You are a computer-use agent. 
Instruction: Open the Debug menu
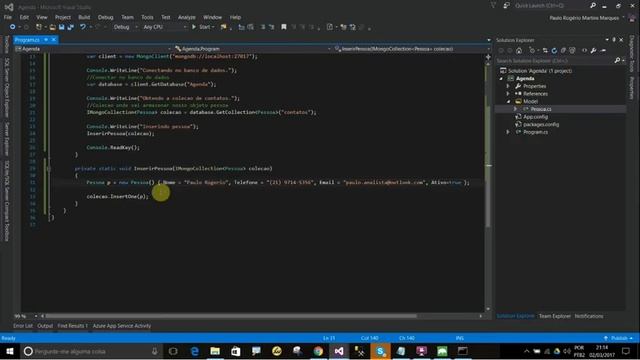point(105,17)
